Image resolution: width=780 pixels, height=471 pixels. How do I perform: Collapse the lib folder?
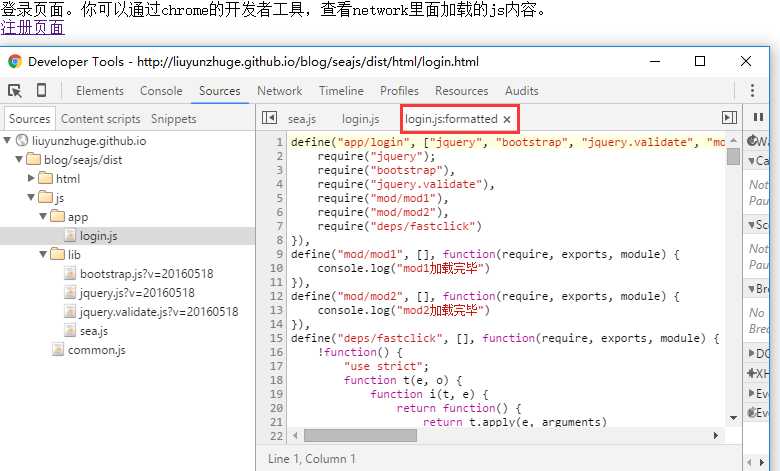tap(43, 254)
